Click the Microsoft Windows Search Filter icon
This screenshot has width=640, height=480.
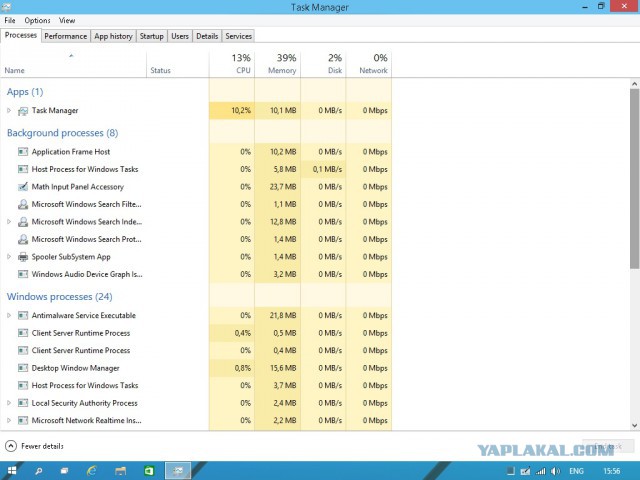(x=23, y=204)
